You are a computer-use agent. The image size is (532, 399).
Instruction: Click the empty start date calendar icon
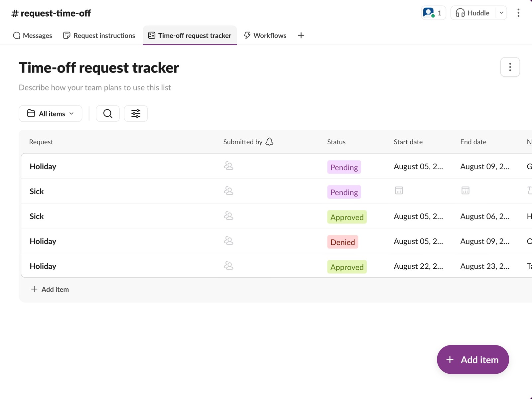[x=399, y=191]
